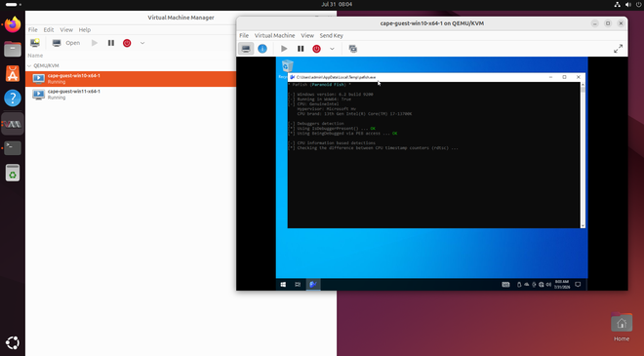Open shutdown dropdown arrow in cape-guest-win10 toolbar
644x356 pixels.
332,49
